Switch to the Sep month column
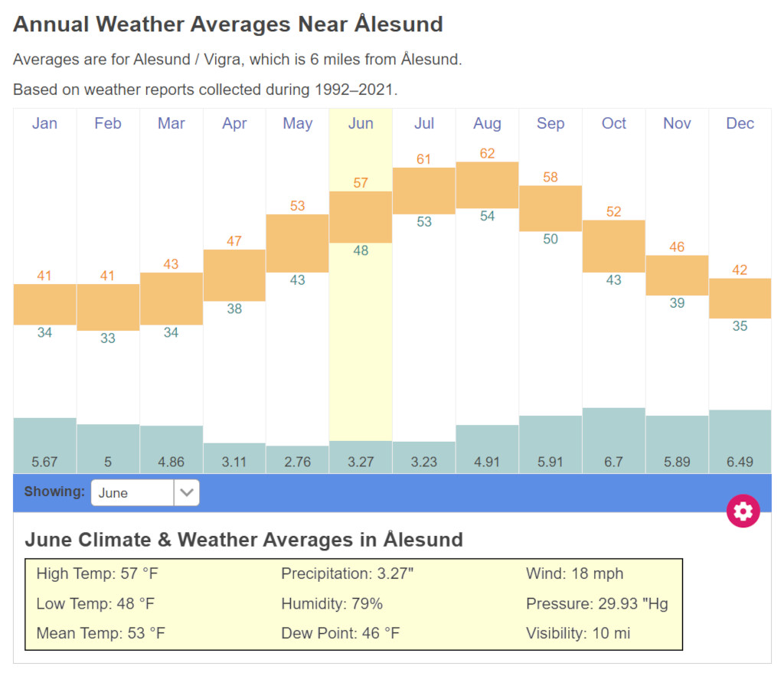 (550, 123)
